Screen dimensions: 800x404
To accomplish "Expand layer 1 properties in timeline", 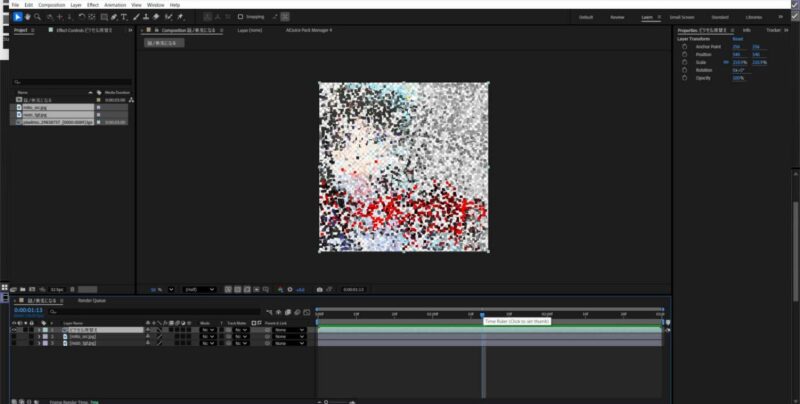I will pos(39,330).
